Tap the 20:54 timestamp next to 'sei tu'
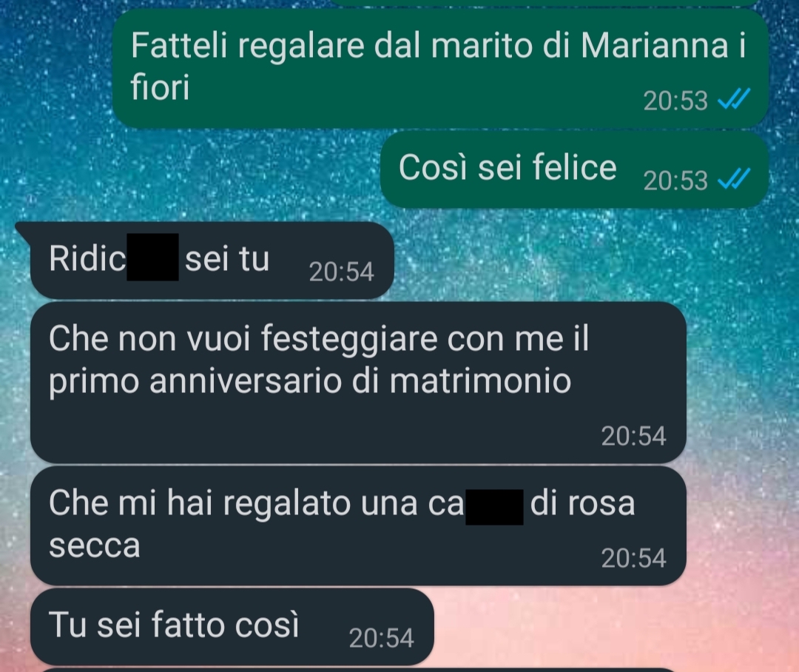This screenshot has width=799, height=672. tap(341, 272)
